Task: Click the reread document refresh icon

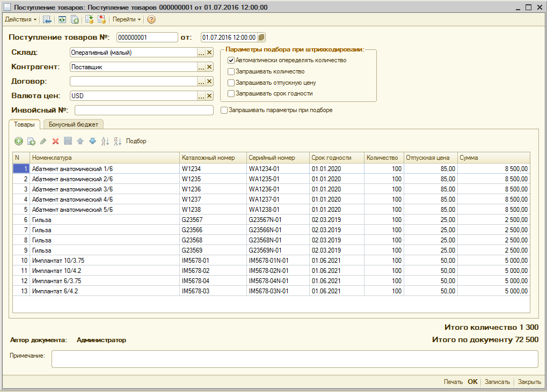Action: (62, 19)
